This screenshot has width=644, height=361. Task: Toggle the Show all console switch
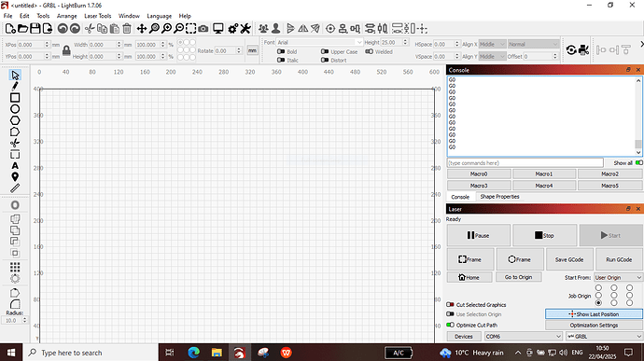[638, 163]
